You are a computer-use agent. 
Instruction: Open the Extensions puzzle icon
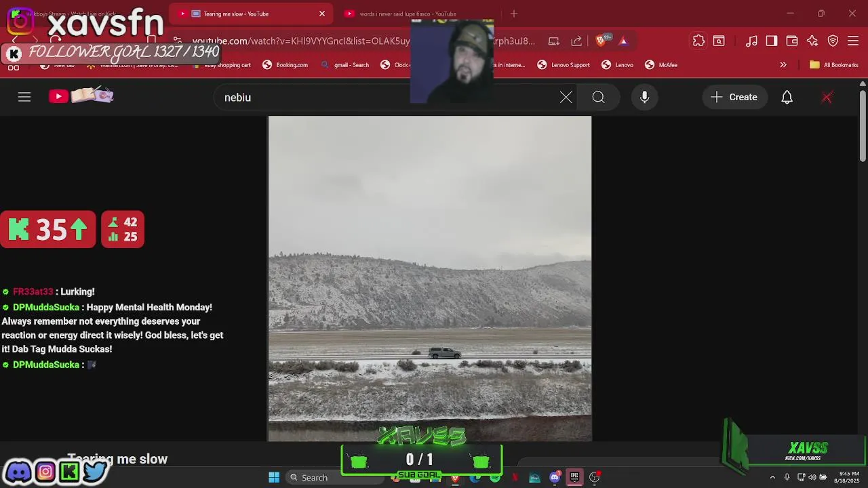click(x=698, y=41)
